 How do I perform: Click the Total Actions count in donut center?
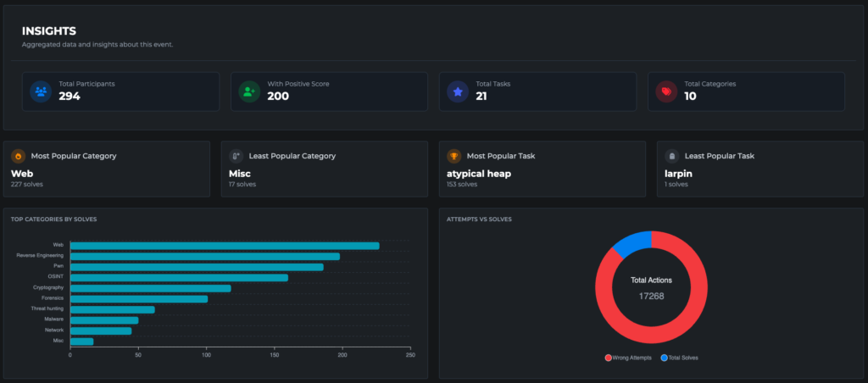coord(651,297)
